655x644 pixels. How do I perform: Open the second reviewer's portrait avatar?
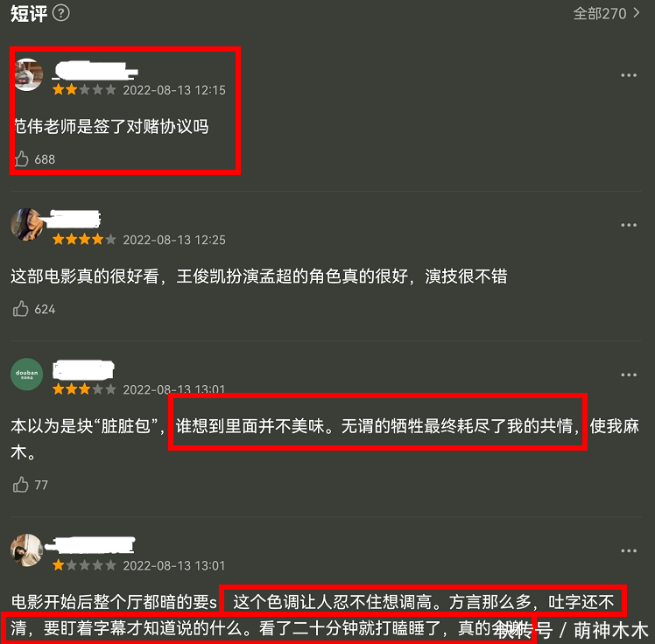click(27, 225)
